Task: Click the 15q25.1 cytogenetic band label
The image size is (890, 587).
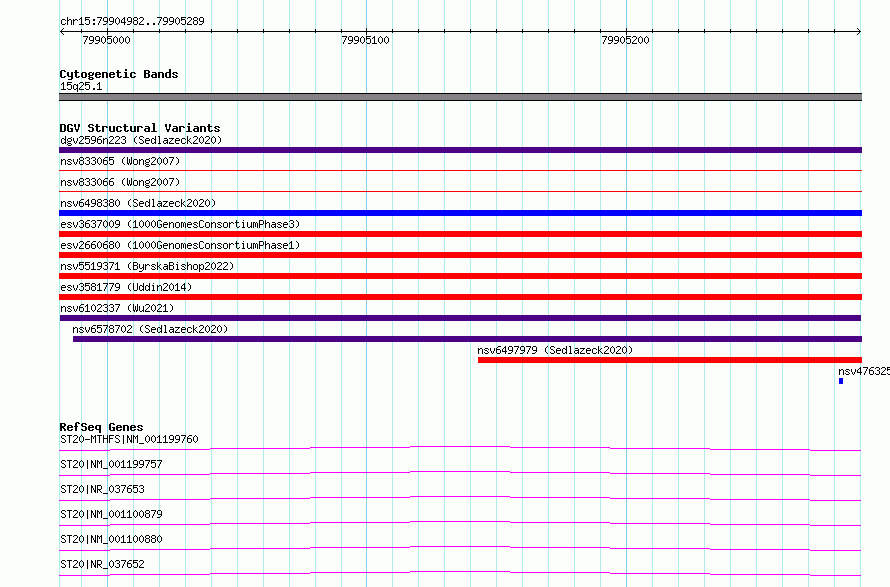Action: pos(81,86)
